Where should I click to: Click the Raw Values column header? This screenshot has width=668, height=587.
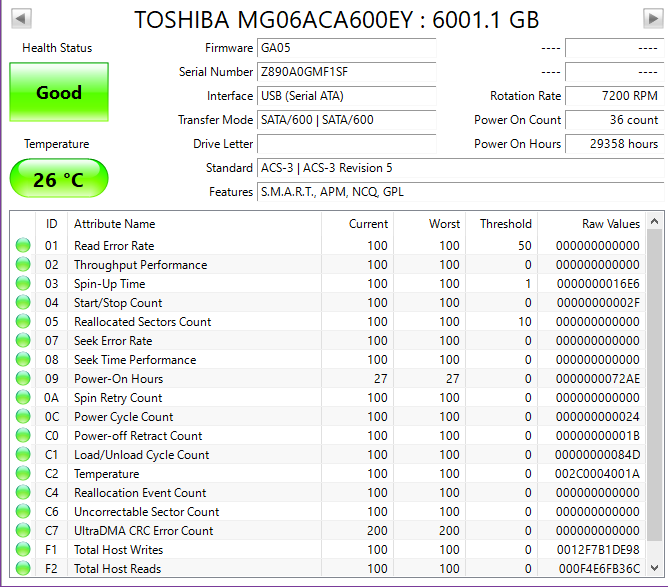(610, 224)
